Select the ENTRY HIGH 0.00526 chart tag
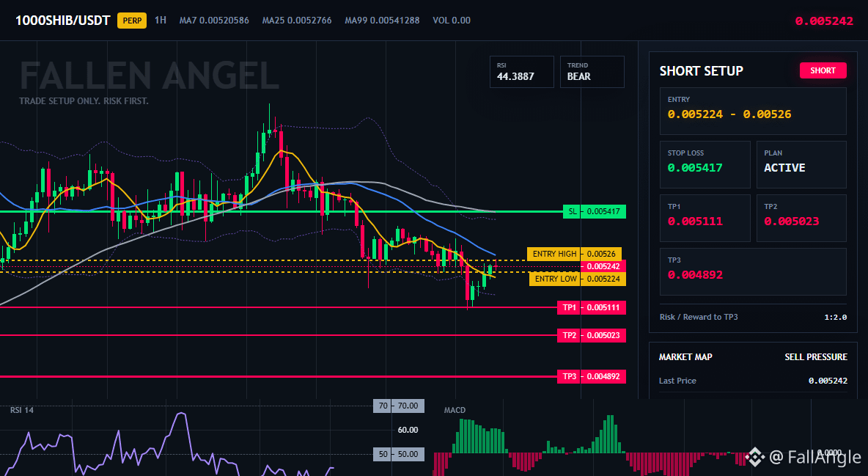This screenshot has width=868, height=476. click(574, 254)
